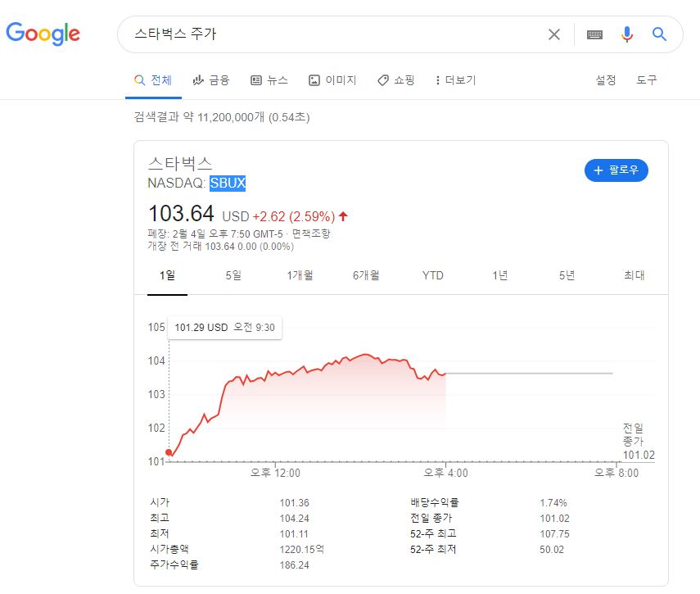Click the 팔로우 follow button
Image resolution: width=700 pixels, height=594 pixels.
click(x=616, y=170)
